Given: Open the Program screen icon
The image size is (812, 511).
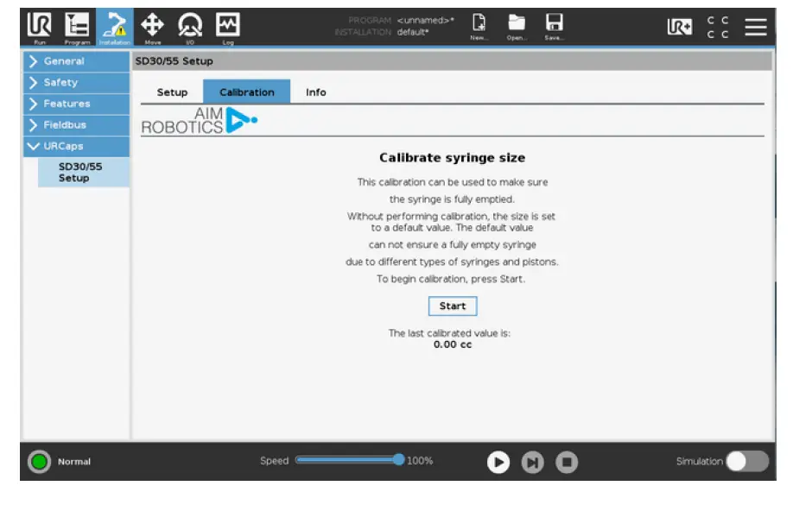Looking at the screenshot, I should [x=77, y=28].
